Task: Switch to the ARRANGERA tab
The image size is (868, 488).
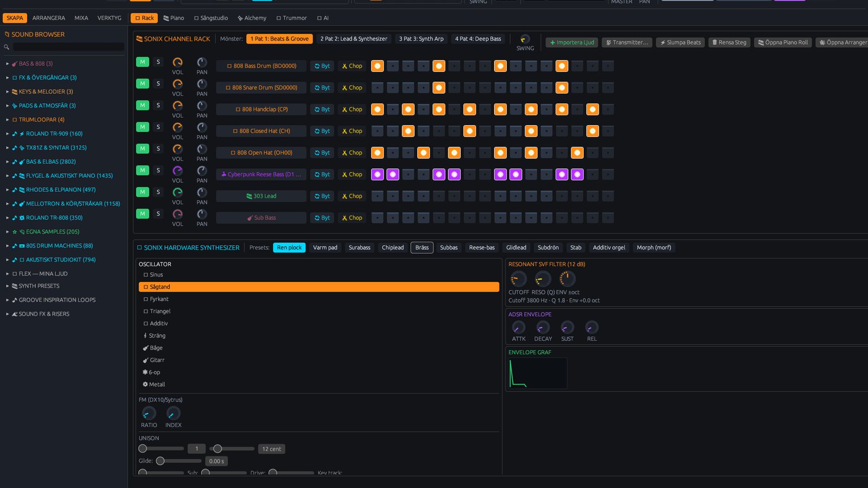Action: click(x=49, y=18)
